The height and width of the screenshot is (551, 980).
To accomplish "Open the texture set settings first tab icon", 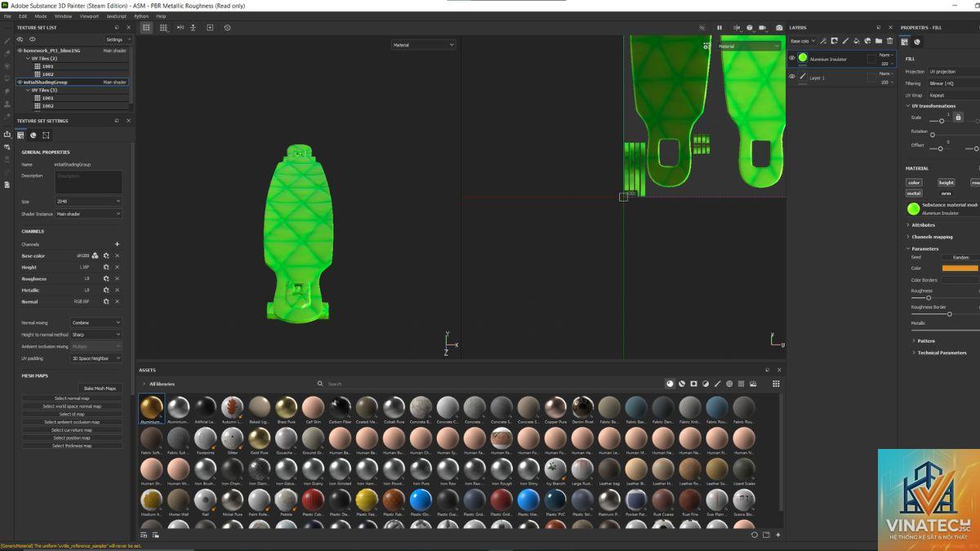I will pos(21,135).
